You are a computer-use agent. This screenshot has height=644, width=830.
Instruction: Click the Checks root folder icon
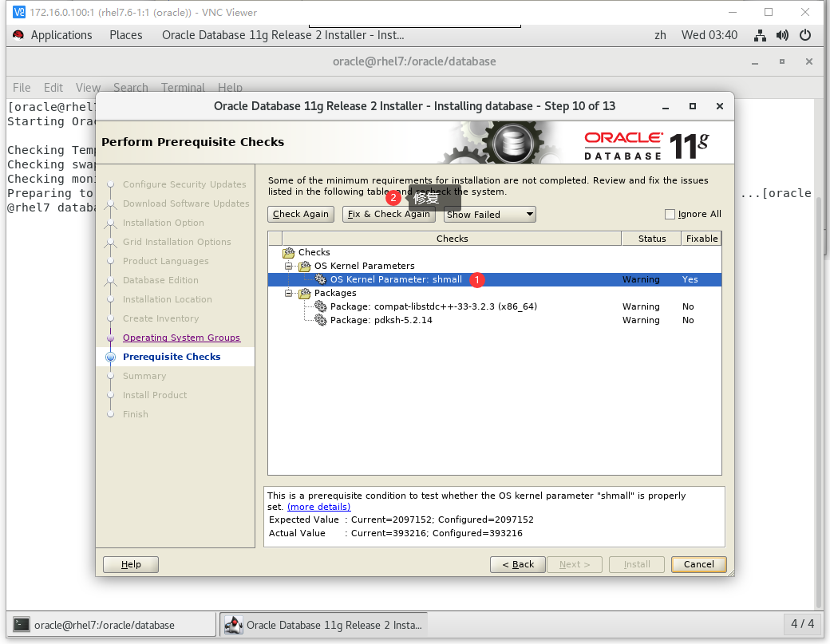[288, 252]
